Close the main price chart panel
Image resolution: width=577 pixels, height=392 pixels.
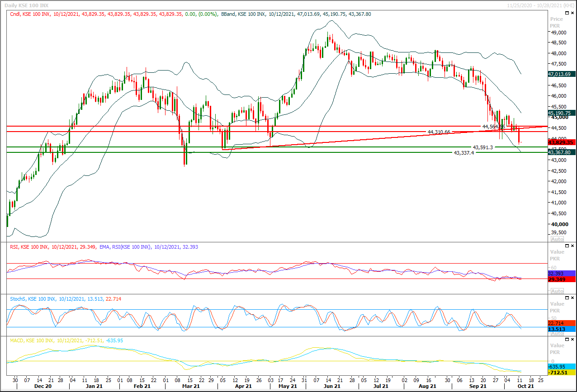[573, 14]
